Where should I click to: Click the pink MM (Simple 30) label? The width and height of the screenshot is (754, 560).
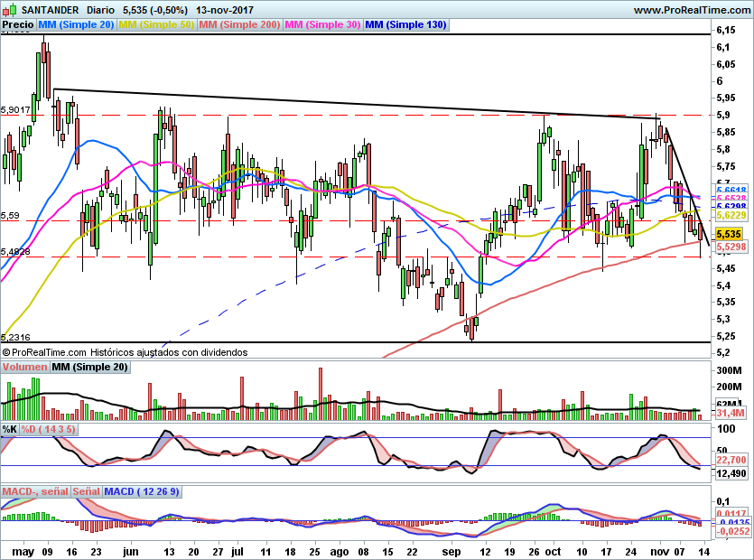pyautogui.click(x=322, y=25)
